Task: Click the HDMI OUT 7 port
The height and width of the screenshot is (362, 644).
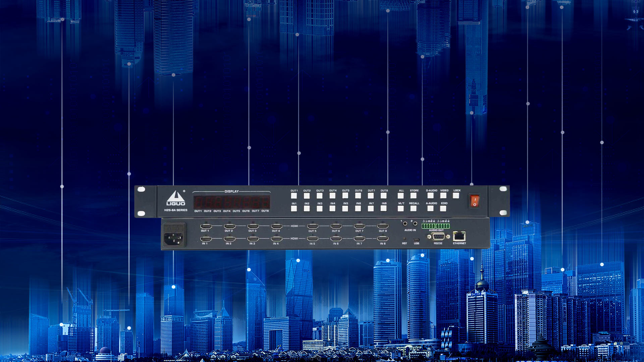Action: [x=360, y=226]
